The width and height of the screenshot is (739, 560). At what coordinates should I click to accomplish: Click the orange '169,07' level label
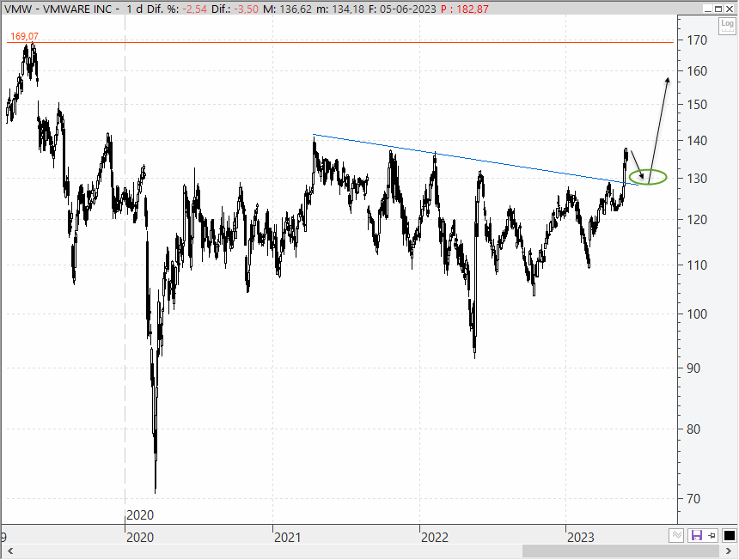pos(24,36)
